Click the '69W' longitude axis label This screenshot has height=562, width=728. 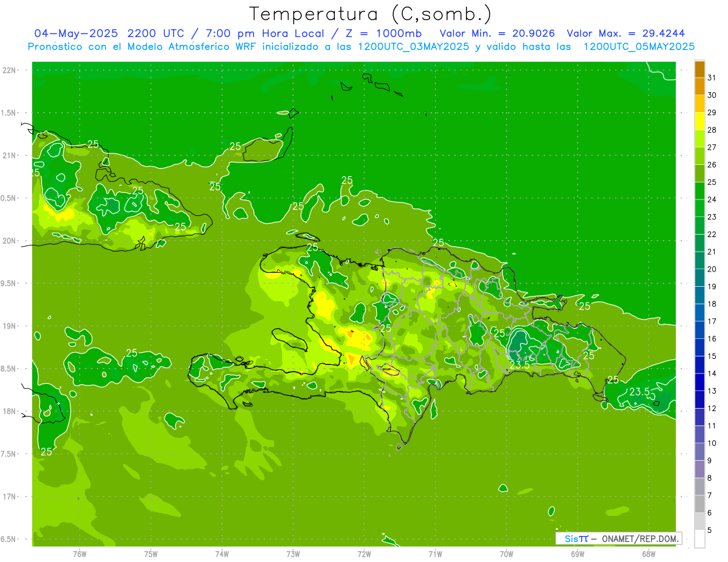578,554
